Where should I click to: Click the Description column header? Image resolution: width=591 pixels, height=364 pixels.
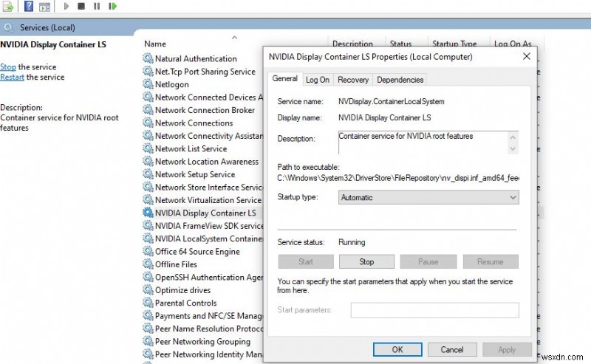(353, 44)
